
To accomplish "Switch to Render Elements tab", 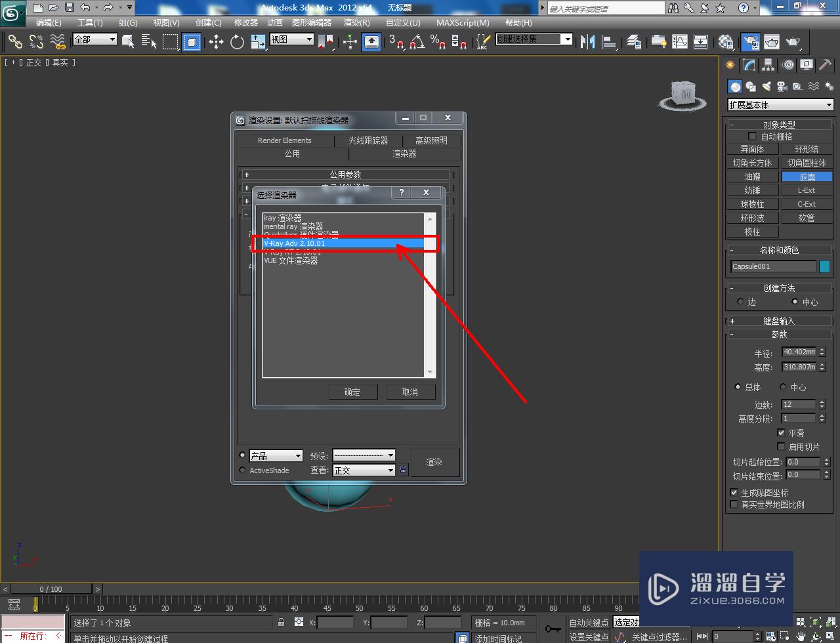I will click(x=285, y=140).
